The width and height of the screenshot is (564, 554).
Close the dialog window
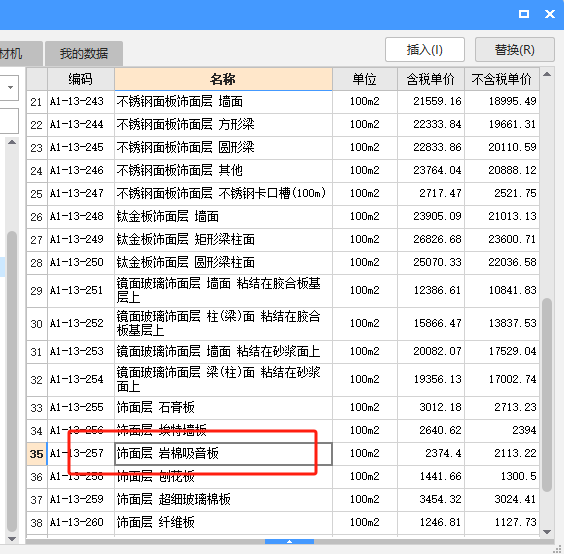point(550,14)
